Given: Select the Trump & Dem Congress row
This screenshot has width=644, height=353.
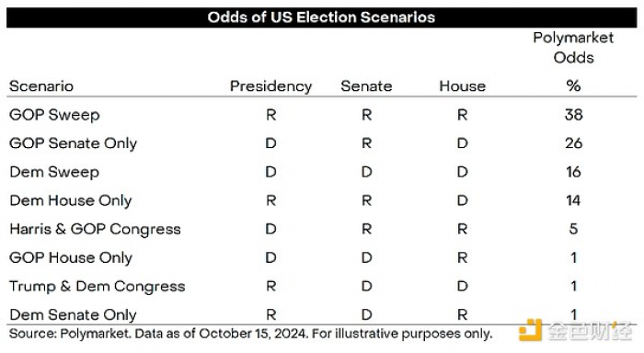Looking at the screenshot, I should click(x=322, y=286).
